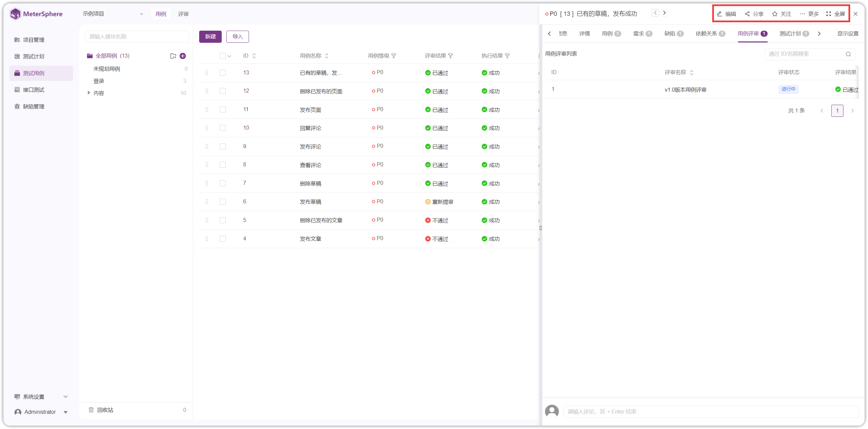Open the 示例项目 project dropdown
The image size is (868, 429).
point(113,14)
